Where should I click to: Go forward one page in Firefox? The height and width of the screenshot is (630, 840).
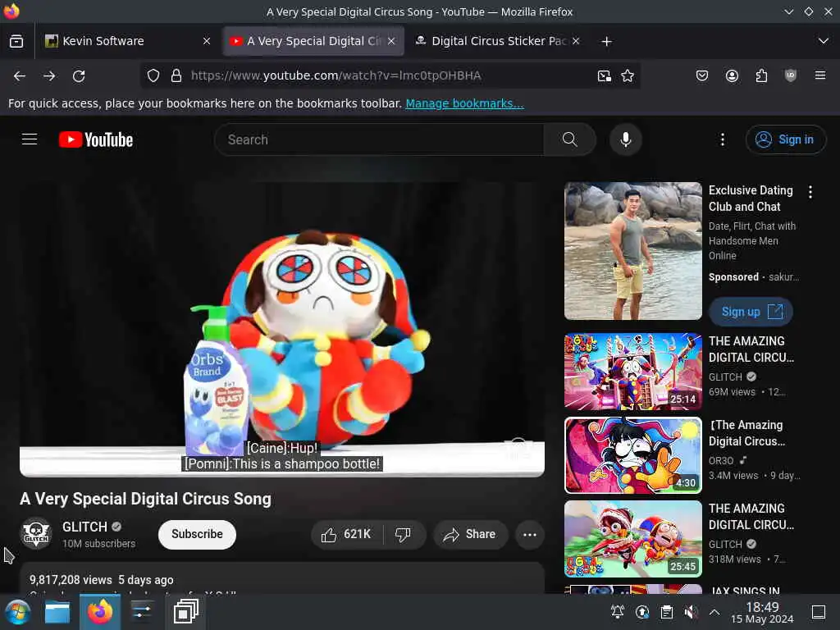(x=49, y=76)
